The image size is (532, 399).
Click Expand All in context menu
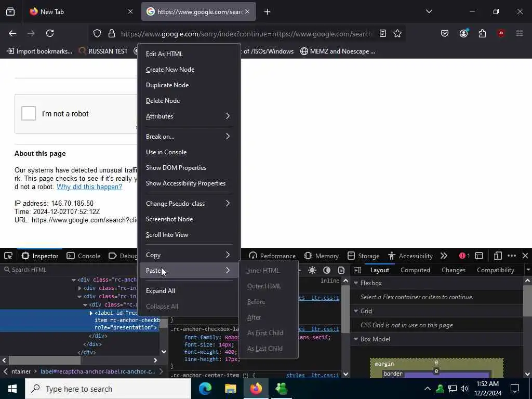tap(189, 291)
